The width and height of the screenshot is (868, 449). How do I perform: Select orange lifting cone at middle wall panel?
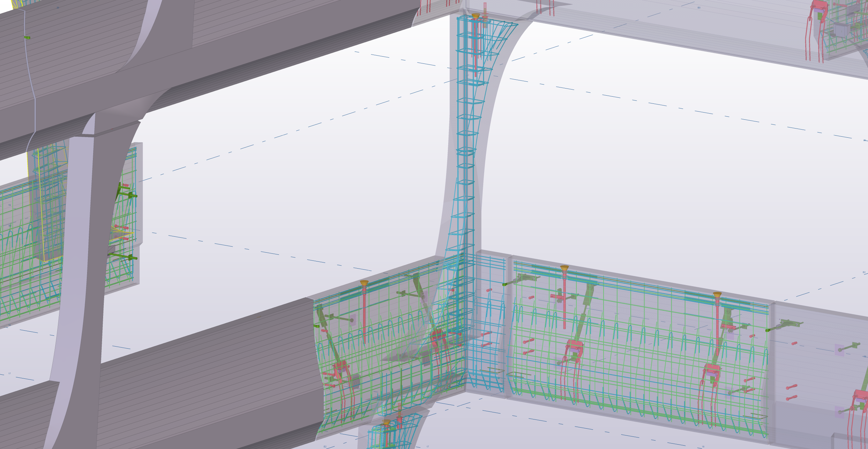(564, 268)
